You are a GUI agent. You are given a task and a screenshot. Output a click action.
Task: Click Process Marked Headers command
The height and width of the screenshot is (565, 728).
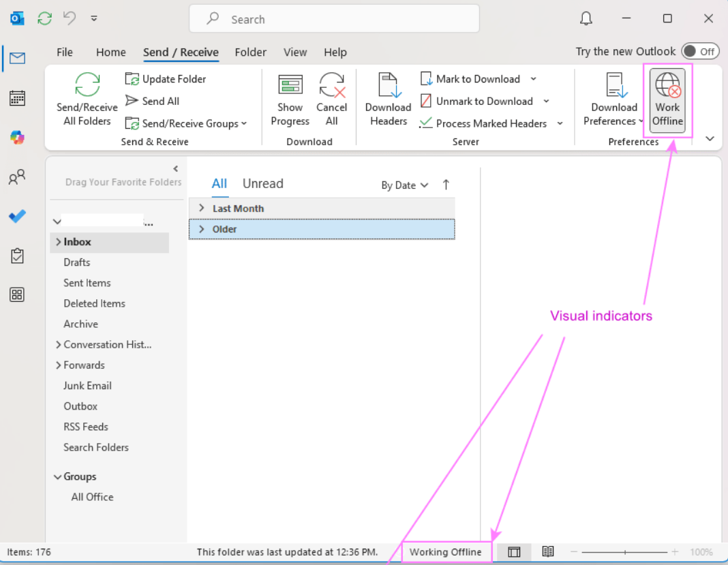pos(483,123)
